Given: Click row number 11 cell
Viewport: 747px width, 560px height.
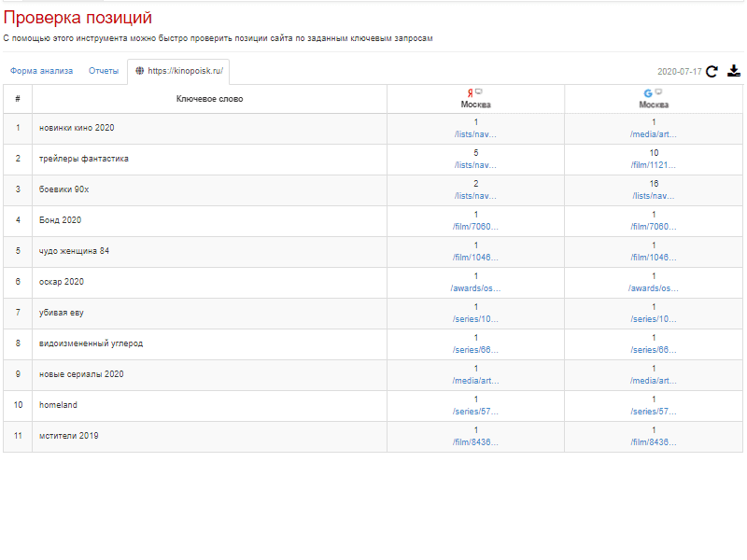Looking at the screenshot, I should click(18, 436).
